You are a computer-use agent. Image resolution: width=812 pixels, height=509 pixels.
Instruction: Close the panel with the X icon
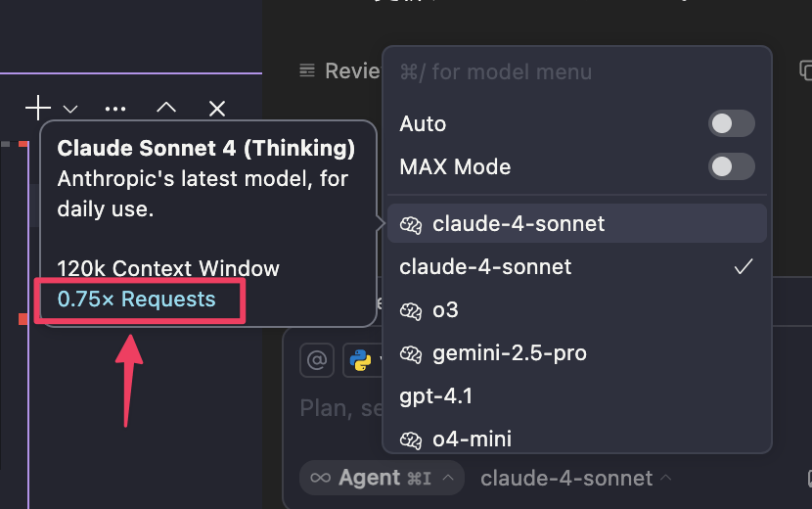click(217, 109)
